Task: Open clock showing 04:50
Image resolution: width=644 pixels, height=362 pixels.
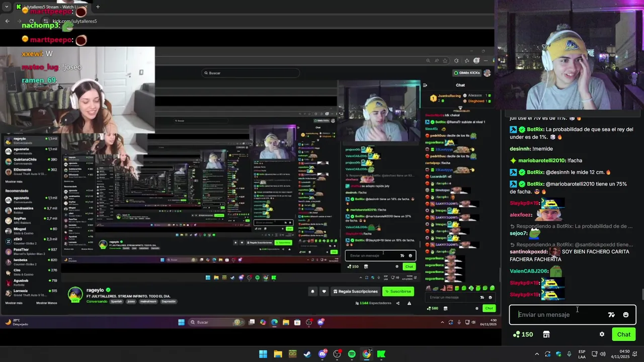Action: tap(621, 354)
